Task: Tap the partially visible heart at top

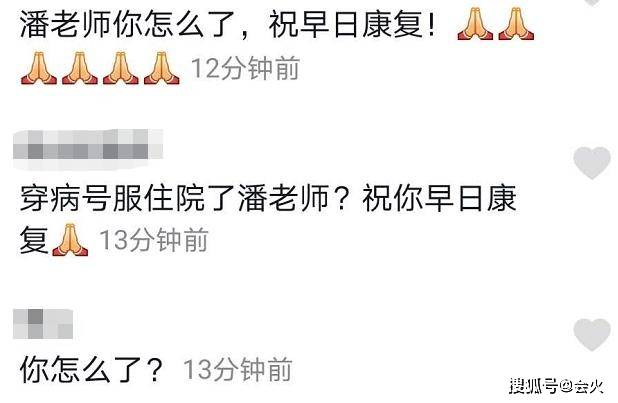Action: 592,2
